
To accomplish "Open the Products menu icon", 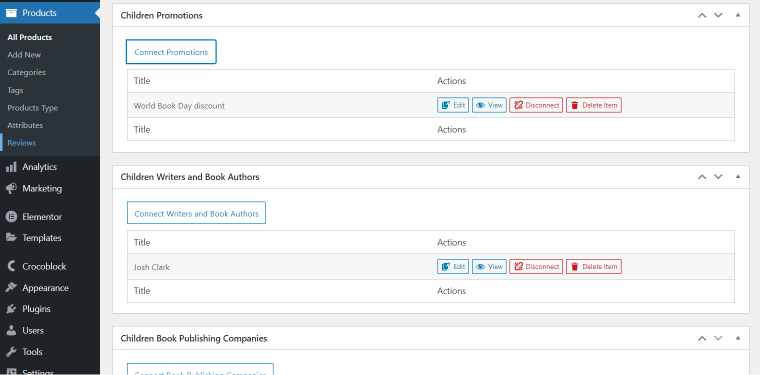I will tap(11, 13).
